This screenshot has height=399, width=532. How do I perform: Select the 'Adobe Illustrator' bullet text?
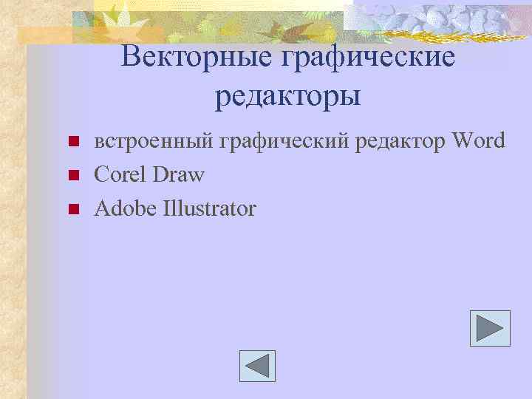click(175, 208)
